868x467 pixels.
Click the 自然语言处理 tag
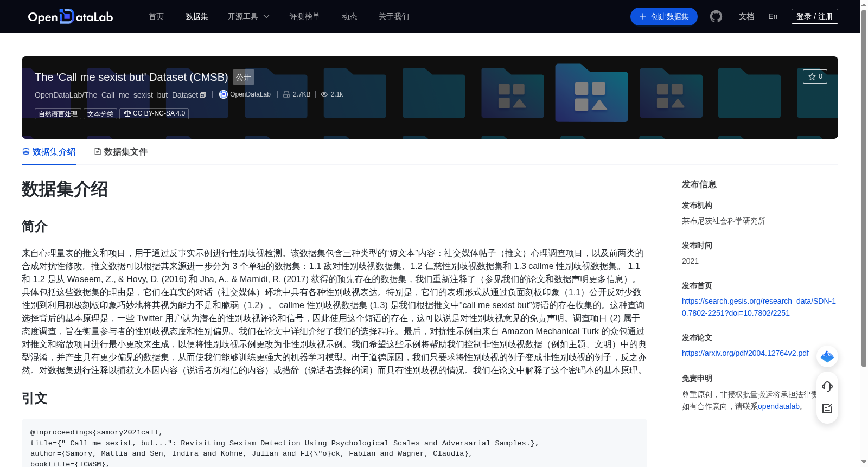[x=58, y=114]
